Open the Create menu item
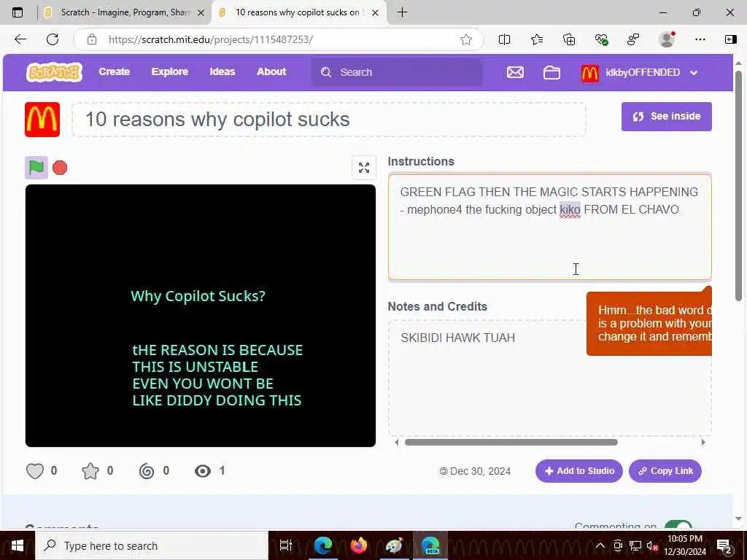Screen dimensions: 747x560 [x=115, y=72]
